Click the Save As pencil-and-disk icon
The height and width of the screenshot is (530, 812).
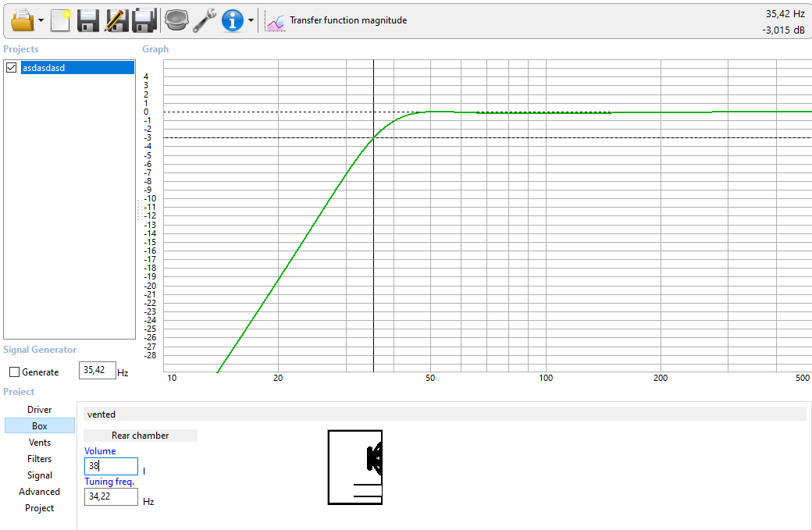[116, 21]
